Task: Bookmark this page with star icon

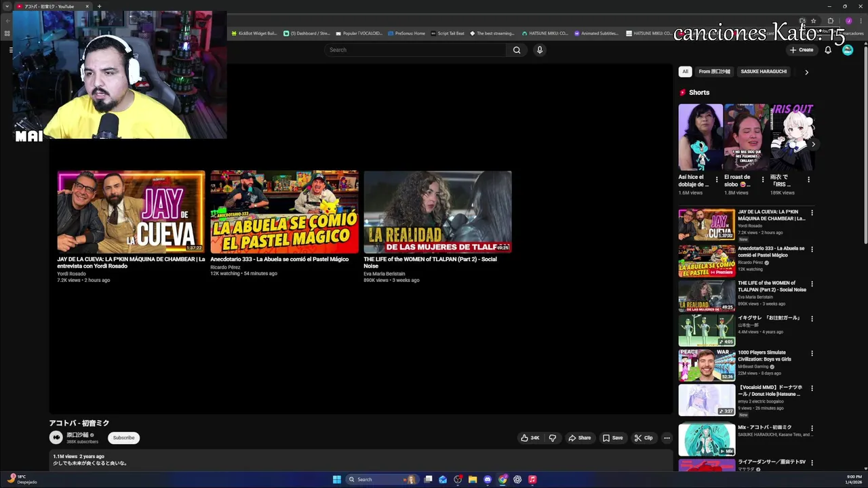Action: click(x=814, y=21)
